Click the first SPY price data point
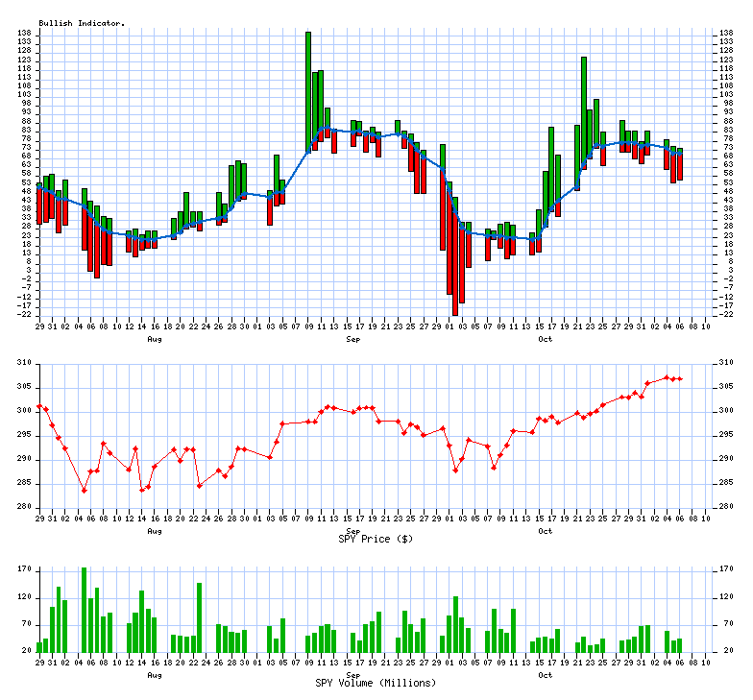 click(39, 406)
